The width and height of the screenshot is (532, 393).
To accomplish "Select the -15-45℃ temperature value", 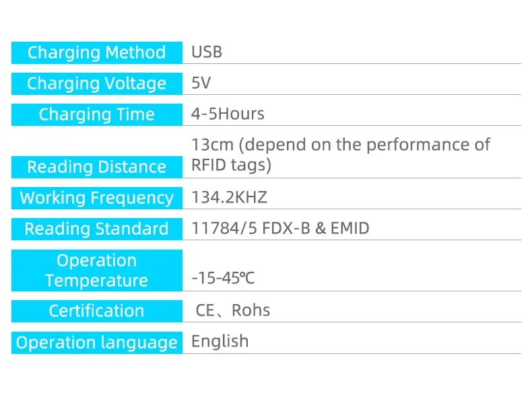I will tap(223, 279).
